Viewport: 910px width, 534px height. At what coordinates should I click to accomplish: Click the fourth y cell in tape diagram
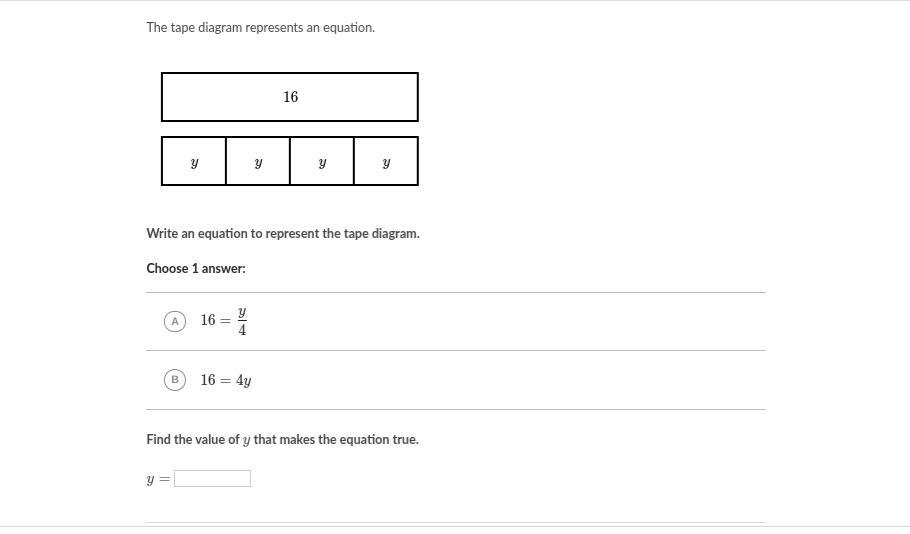point(386,161)
